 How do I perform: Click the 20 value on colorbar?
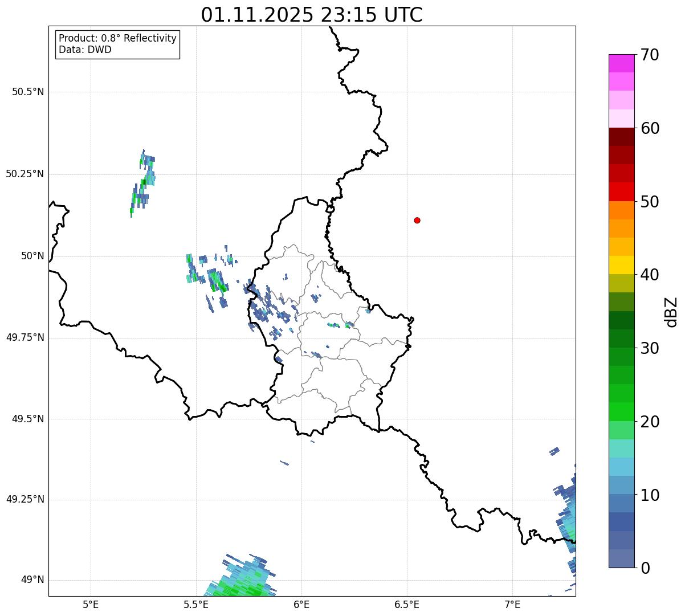click(650, 422)
